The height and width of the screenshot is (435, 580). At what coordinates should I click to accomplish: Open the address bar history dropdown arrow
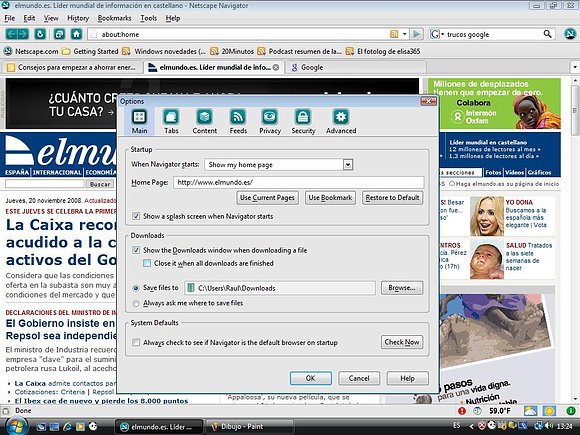404,34
